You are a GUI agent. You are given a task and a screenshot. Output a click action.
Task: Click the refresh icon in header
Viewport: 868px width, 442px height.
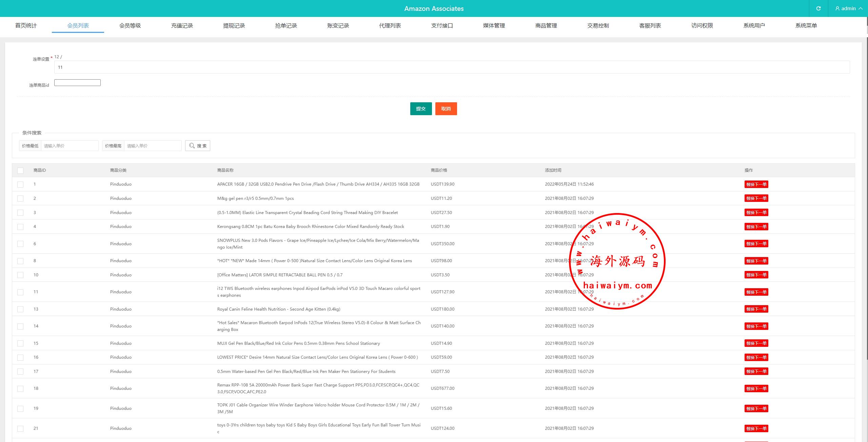tap(818, 8)
